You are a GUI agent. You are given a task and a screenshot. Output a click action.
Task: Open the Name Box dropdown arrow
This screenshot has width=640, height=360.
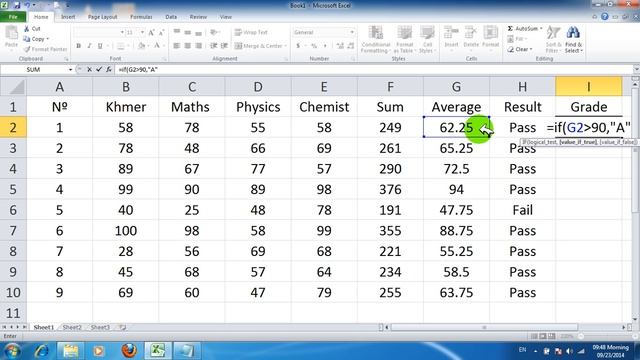tap(70, 70)
